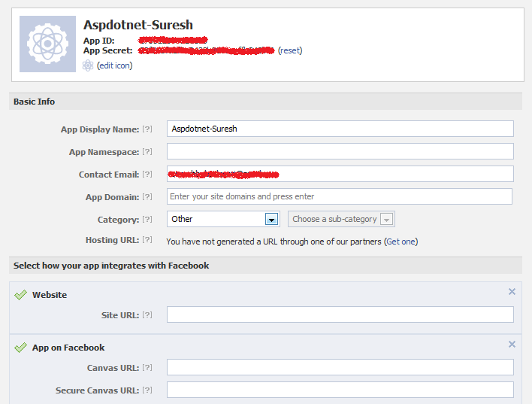Remove App on Facebook section with X

coord(512,345)
